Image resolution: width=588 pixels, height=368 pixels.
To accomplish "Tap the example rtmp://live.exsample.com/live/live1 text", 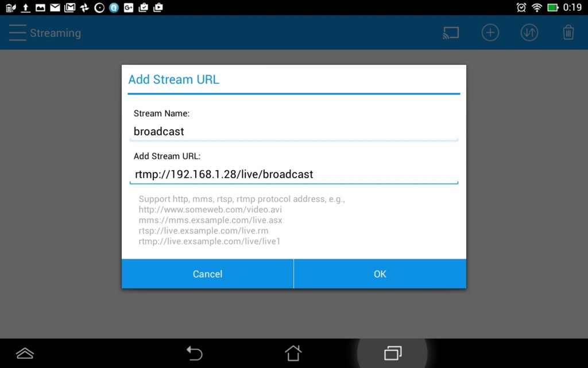I will [209, 241].
